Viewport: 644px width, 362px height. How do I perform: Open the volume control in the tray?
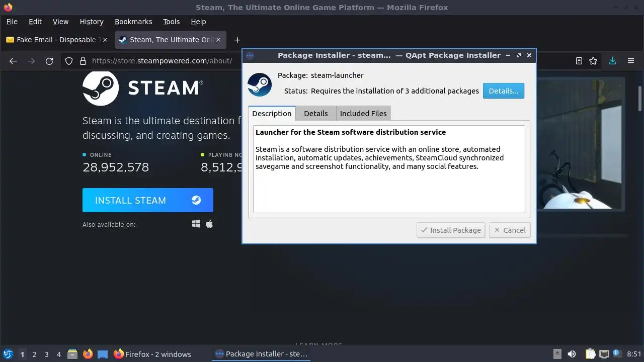(x=572, y=354)
